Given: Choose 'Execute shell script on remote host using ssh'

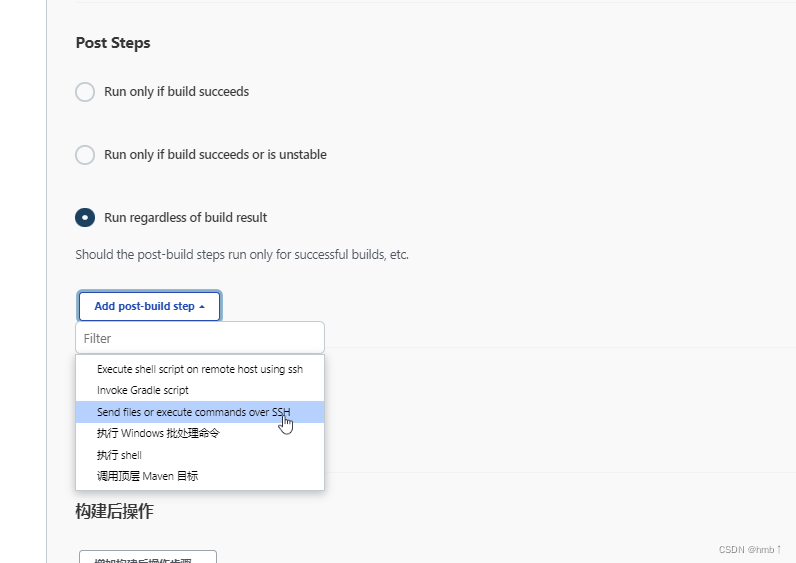Looking at the screenshot, I should [200, 369].
